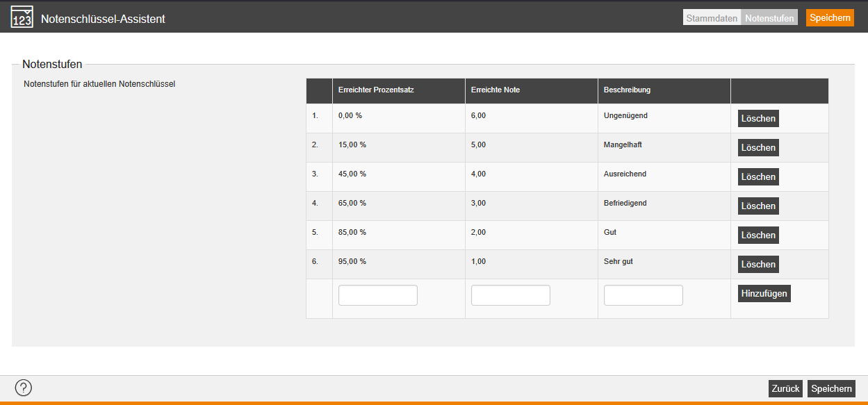This screenshot has height=405, width=868.
Task: Click the bottom Speichern button
Action: click(831, 389)
